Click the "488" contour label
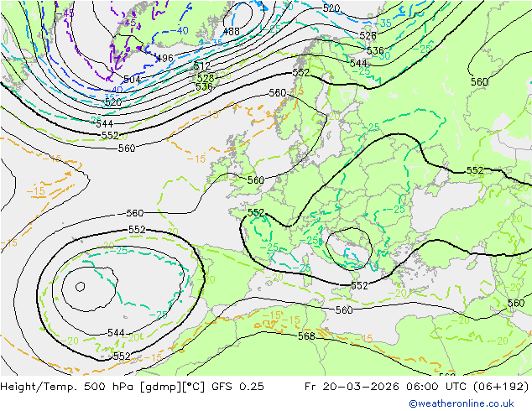The height and width of the screenshot is (411, 532). (231, 32)
